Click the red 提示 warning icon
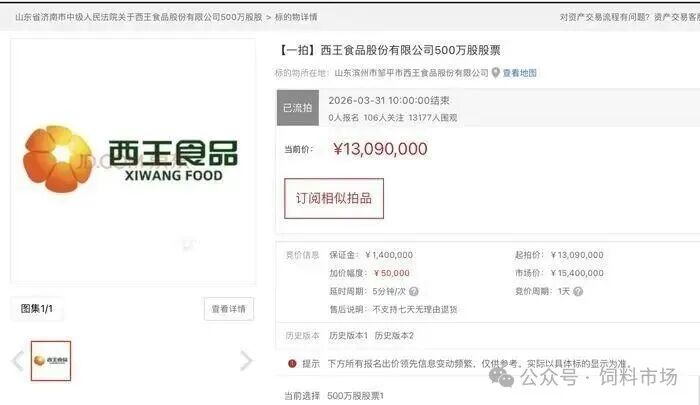The height and width of the screenshot is (405, 700). 292,363
